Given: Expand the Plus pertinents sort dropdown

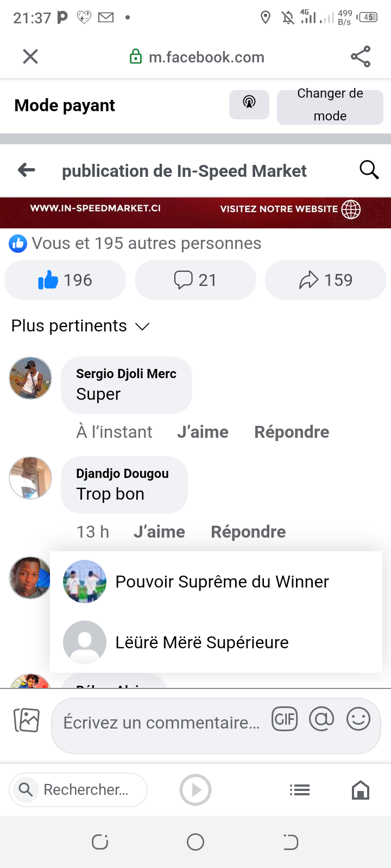Looking at the screenshot, I should pos(80,326).
